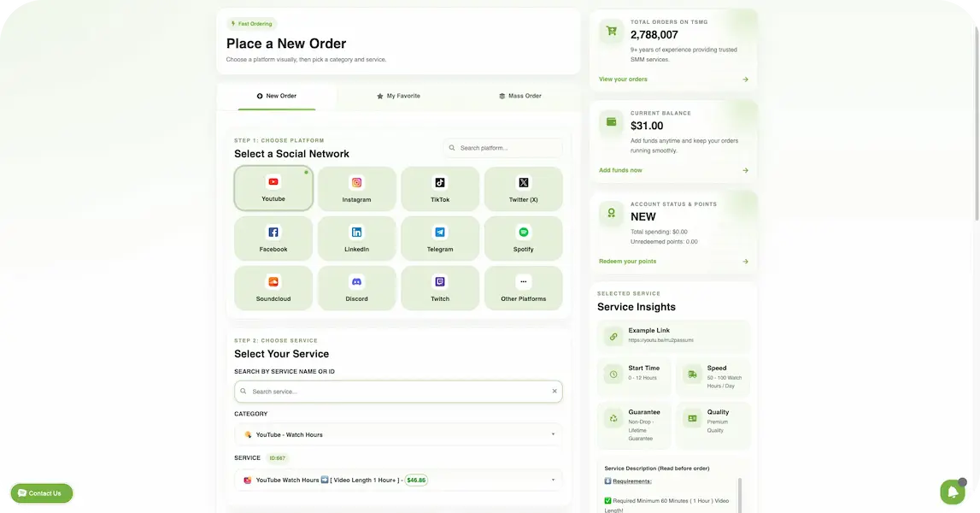Click the Requirements: text in description

[632, 481]
